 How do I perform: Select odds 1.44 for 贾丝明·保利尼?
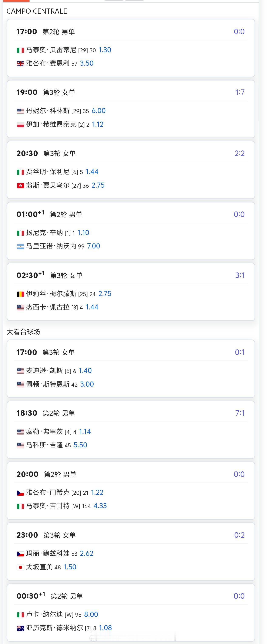pos(92,172)
